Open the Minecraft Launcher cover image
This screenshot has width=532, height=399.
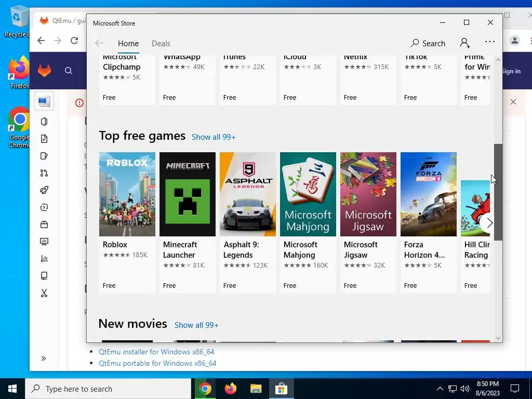click(187, 194)
